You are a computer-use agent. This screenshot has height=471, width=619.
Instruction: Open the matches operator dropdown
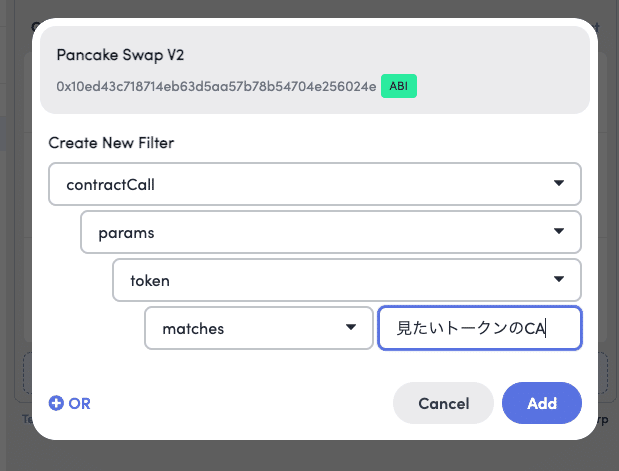tap(259, 328)
